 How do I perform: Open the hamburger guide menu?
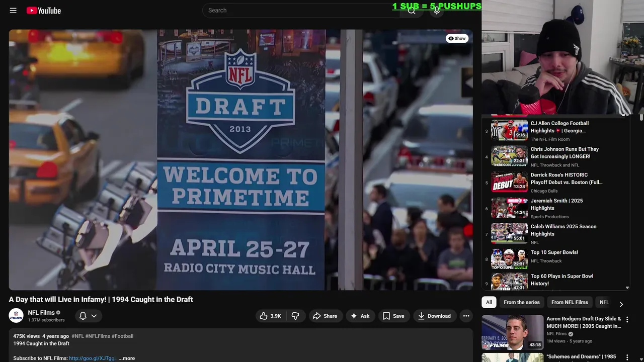(x=13, y=11)
